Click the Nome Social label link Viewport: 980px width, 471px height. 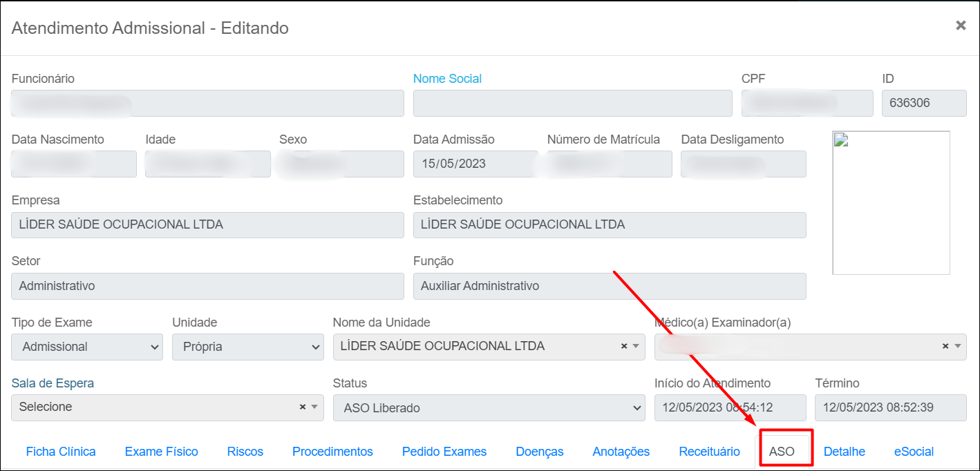[447, 79]
